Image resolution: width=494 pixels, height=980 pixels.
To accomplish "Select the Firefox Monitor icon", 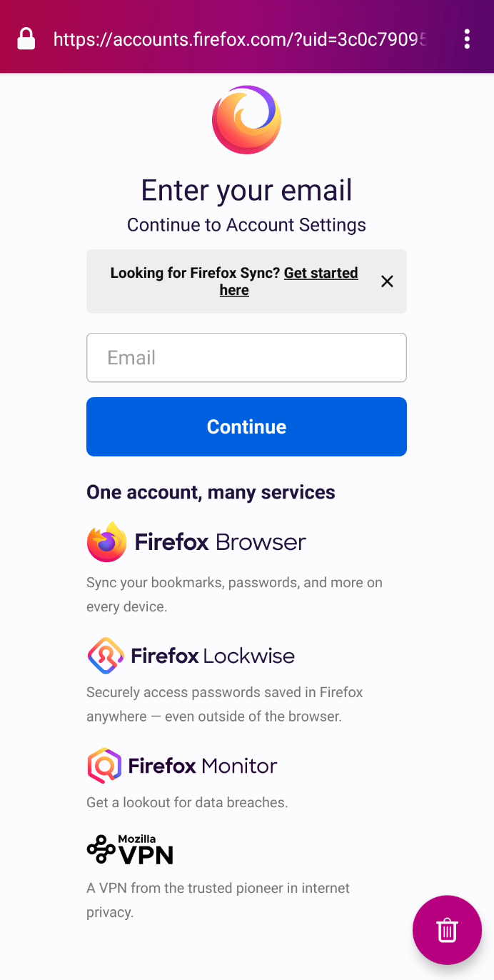I will 105,765.
